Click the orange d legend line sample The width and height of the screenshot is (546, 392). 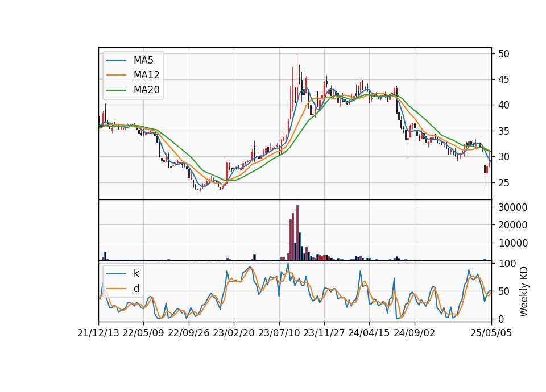coord(116,289)
